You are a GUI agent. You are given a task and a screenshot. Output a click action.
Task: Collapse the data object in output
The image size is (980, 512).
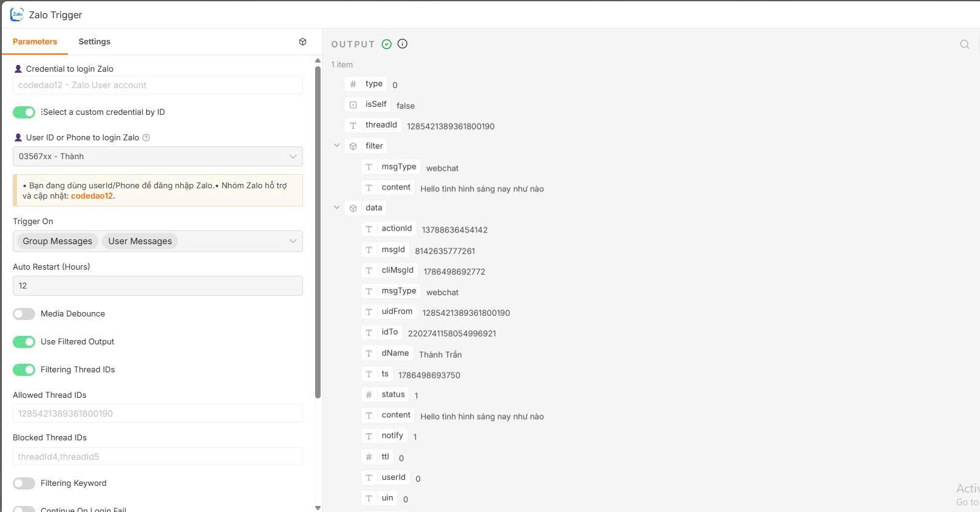[337, 208]
